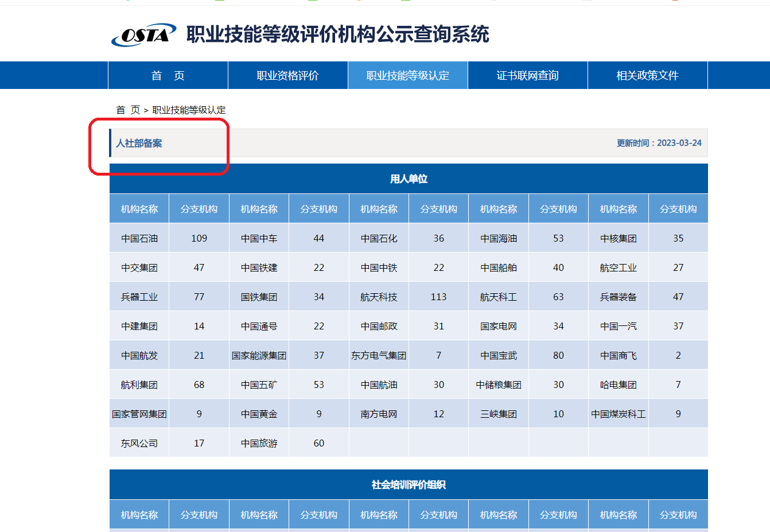The width and height of the screenshot is (770, 532).
Task: Open the 中国石油 institution entry
Action: [139, 238]
